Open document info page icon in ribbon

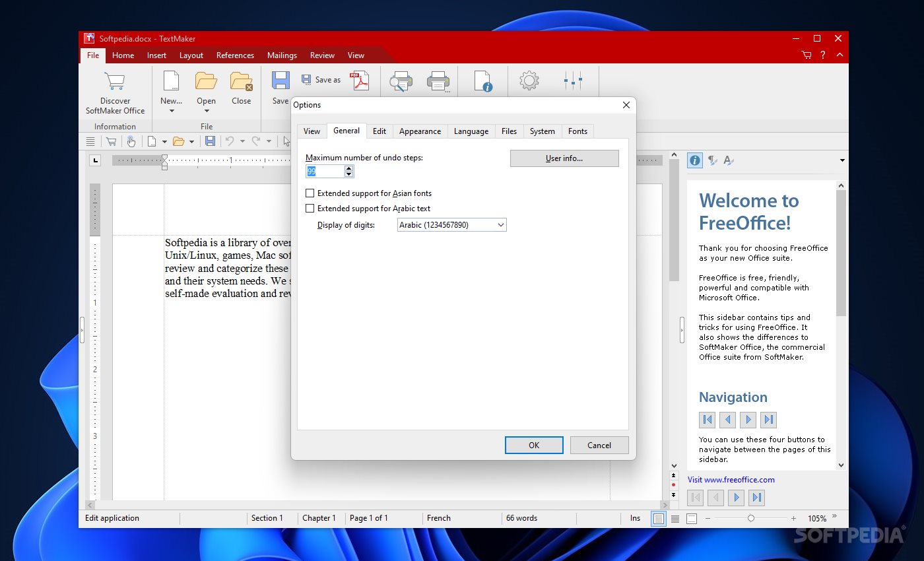coord(483,81)
